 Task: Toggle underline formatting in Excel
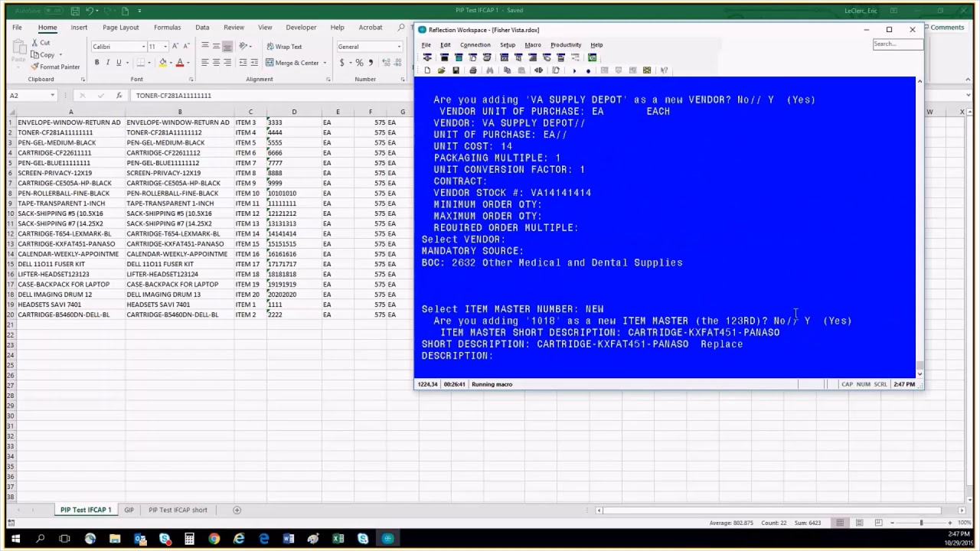coord(118,63)
